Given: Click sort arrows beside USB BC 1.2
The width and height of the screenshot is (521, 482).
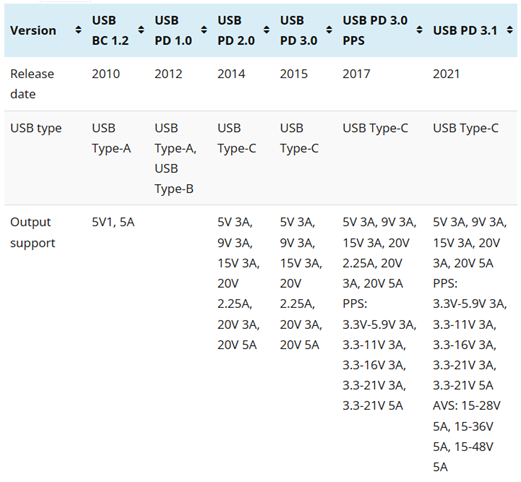Looking at the screenshot, I should point(141,30).
